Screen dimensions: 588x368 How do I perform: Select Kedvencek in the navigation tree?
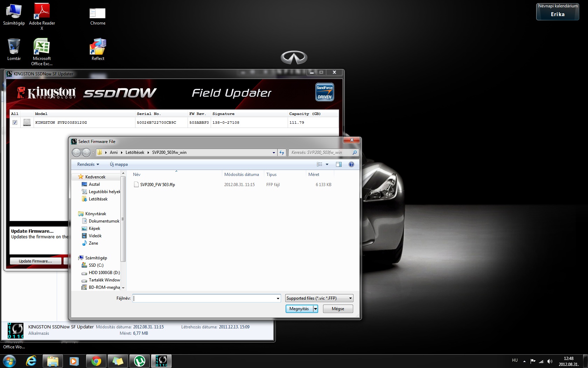pyautogui.click(x=95, y=177)
